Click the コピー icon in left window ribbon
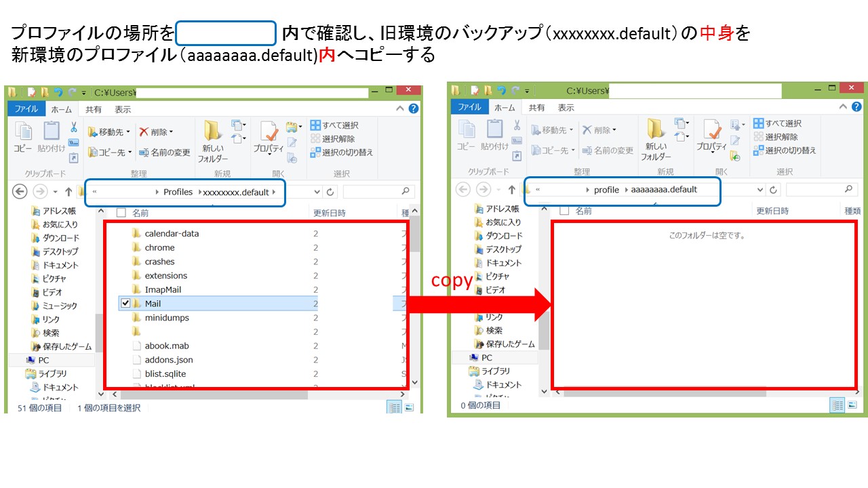Viewport: 868px width, 488px height. 24,136
